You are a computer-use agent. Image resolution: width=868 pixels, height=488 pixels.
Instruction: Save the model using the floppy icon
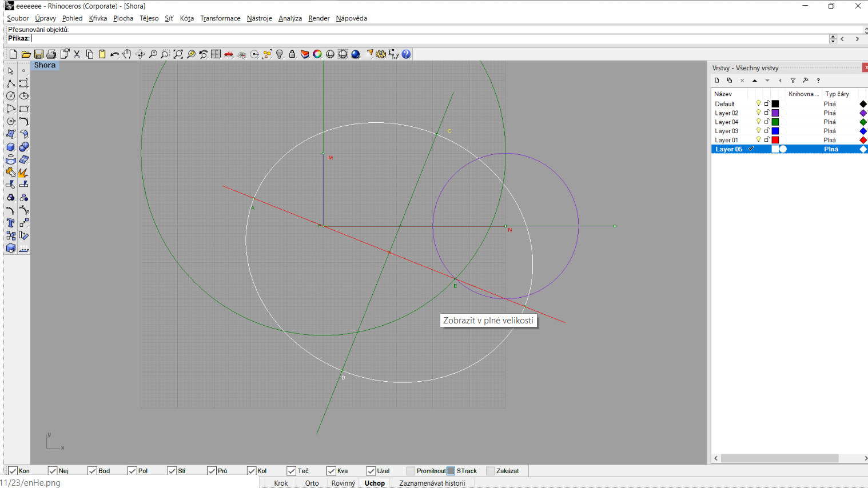pyautogui.click(x=38, y=54)
